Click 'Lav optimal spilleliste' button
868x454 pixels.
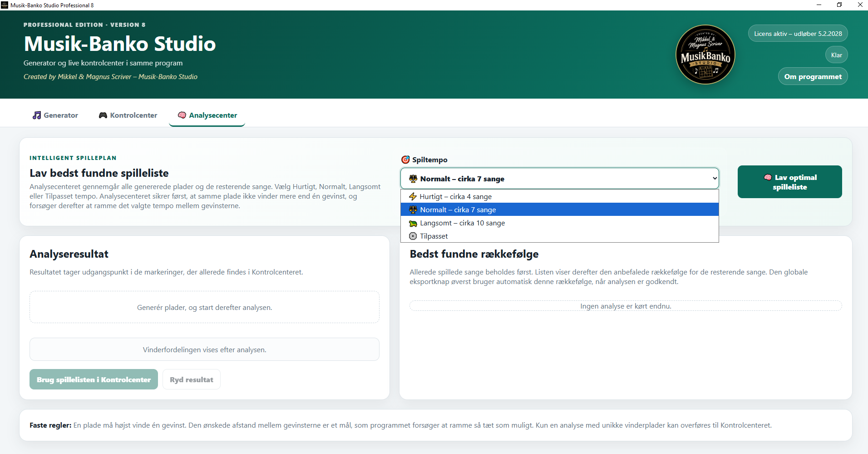[789, 182]
